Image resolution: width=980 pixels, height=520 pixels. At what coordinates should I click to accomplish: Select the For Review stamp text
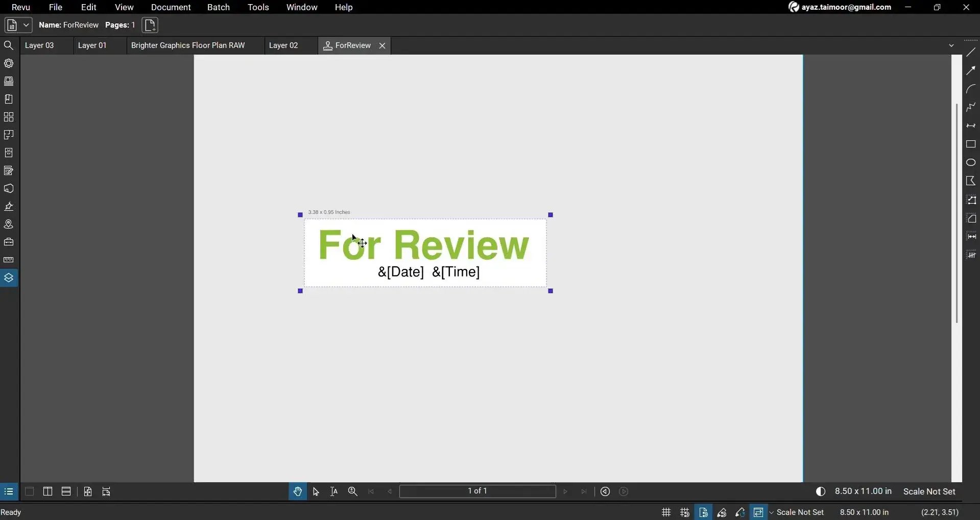424,245
